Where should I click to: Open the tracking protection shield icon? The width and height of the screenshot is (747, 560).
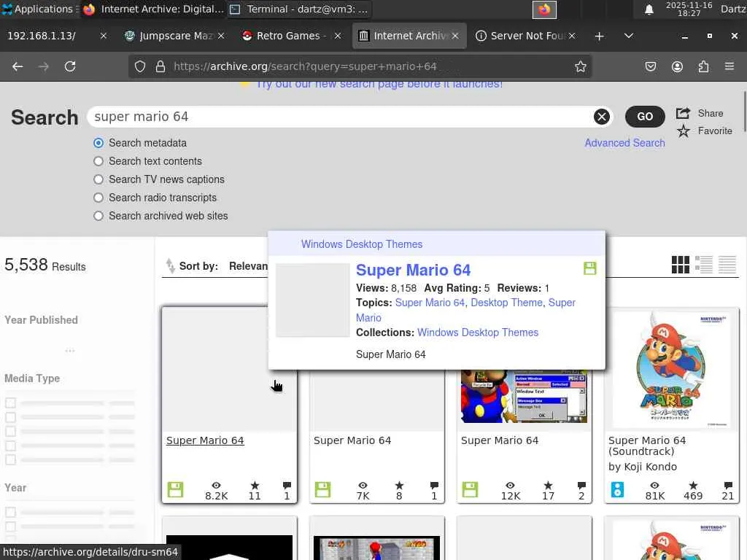pyautogui.click(x=140, y=66)
